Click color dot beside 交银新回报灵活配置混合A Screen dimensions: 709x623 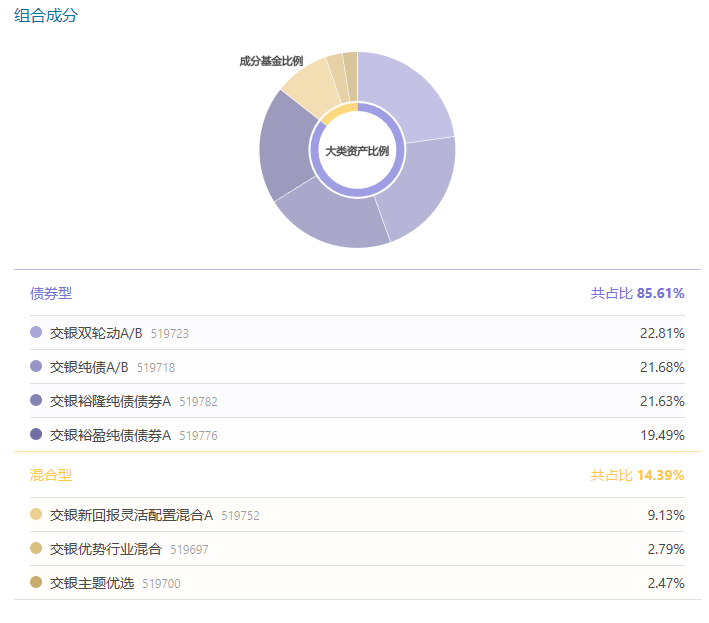(36, 514)
